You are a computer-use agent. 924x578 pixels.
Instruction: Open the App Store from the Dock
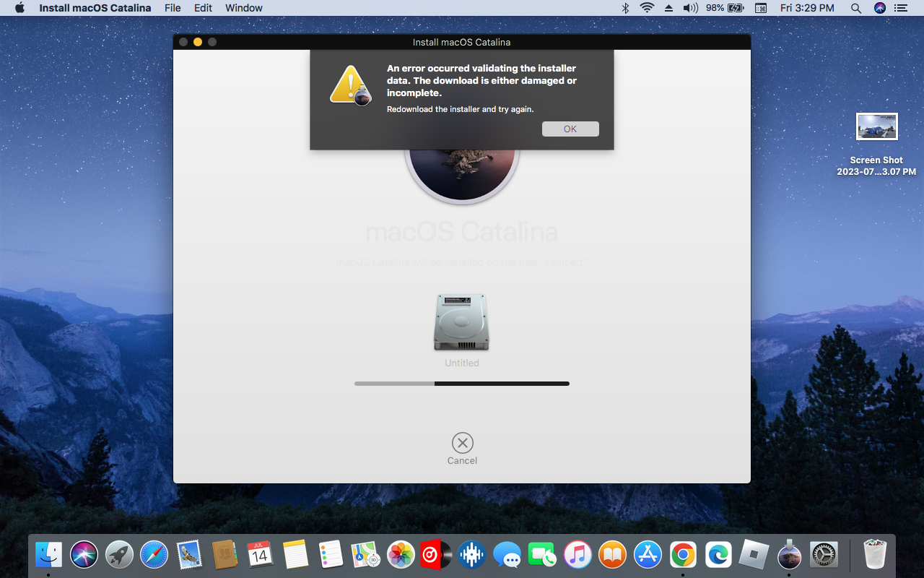point(647,554)
